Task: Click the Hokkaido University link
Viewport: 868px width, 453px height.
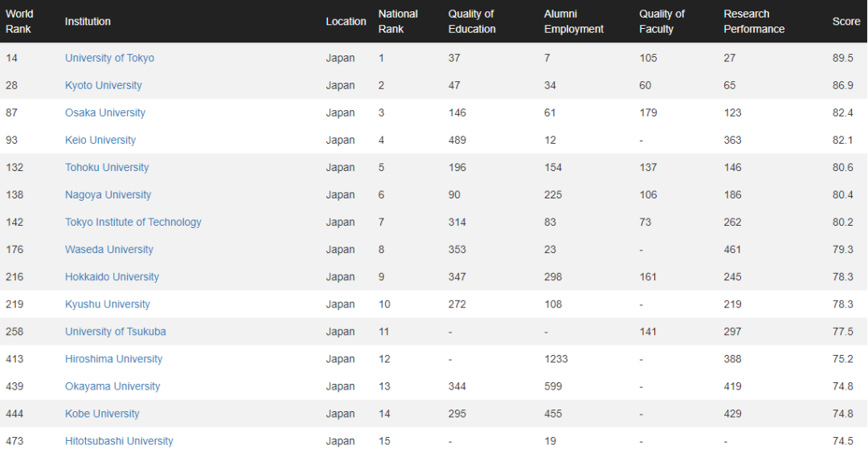Action: [x=112, y=276]
